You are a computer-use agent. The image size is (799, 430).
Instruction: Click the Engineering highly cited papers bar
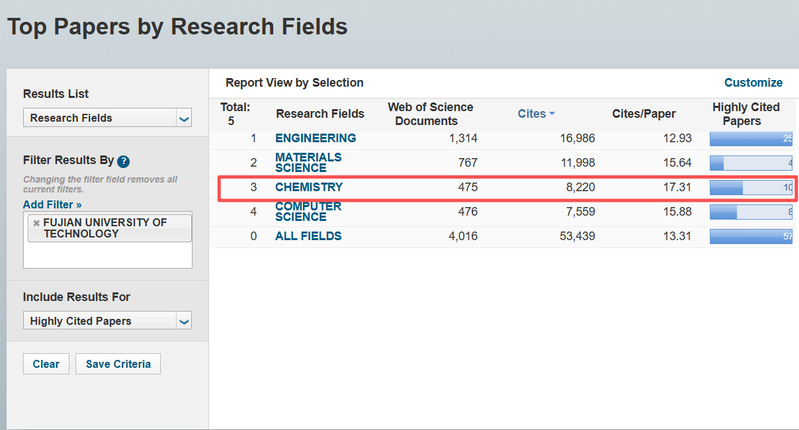pyautogui.click(x=751, y=138)
